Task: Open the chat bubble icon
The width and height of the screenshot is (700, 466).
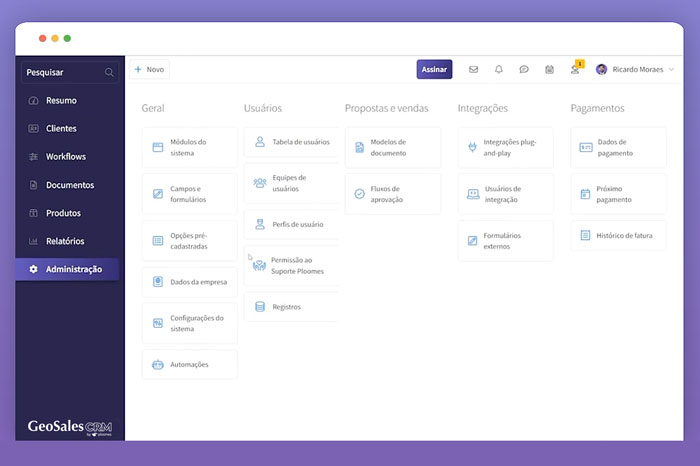Action: [x=524, y=69]
